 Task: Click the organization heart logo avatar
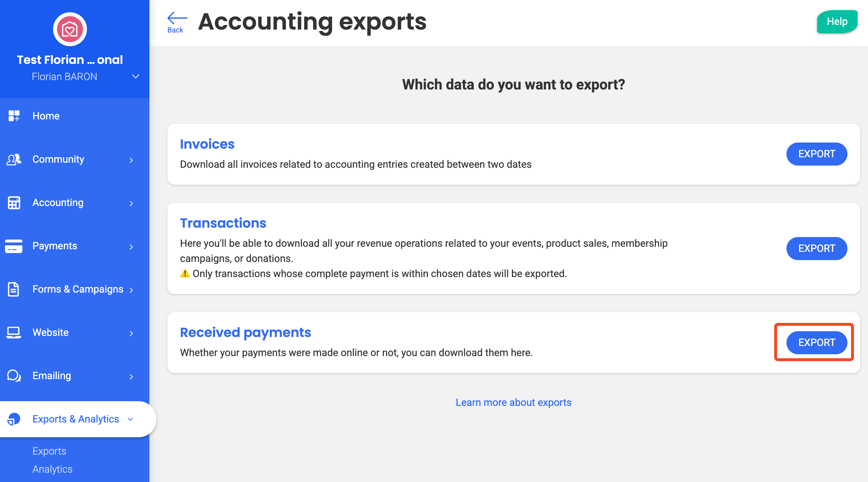pyautogui.click(x=70, y=29)
